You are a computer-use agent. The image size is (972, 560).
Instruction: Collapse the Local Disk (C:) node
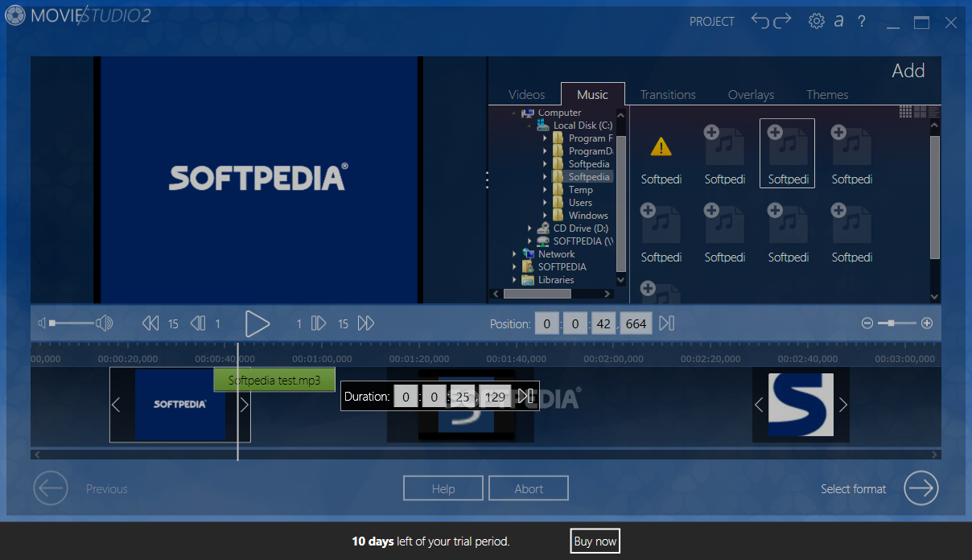point(529,126)
